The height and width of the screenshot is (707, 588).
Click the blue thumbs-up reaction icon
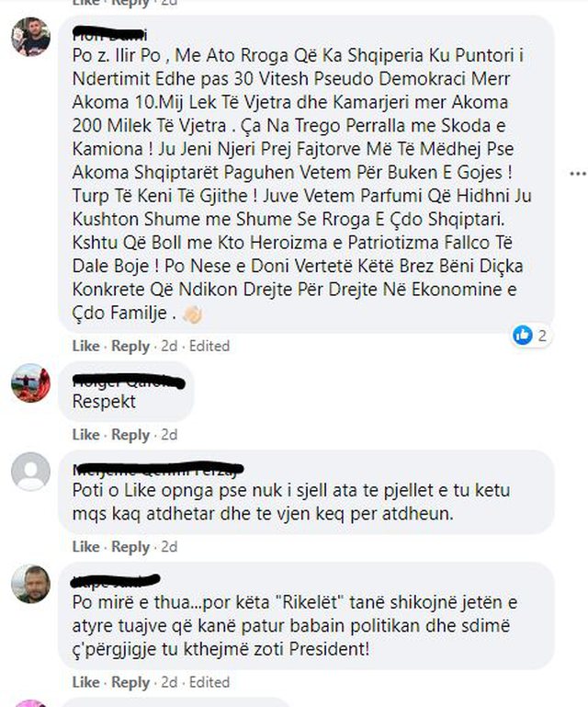[x=523, y=335]
